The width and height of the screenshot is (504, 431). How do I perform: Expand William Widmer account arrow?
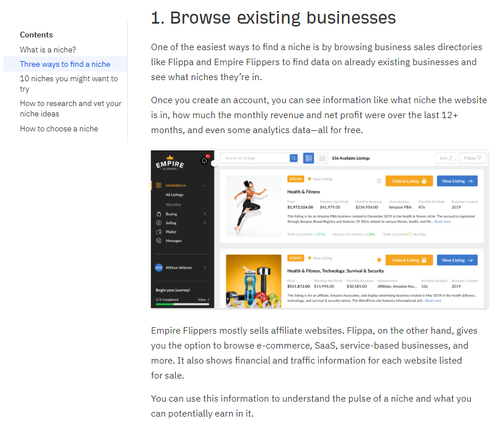[x=204, y=267]
